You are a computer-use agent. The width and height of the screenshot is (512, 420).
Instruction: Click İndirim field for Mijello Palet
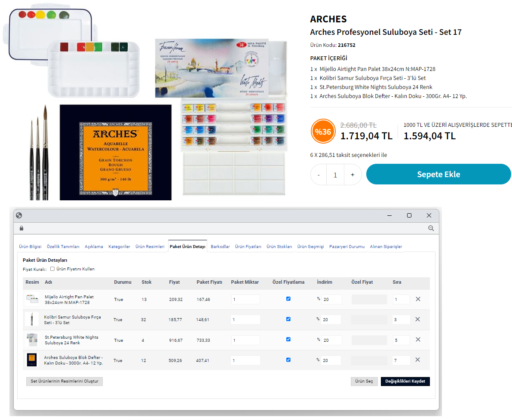coord(331,299)
